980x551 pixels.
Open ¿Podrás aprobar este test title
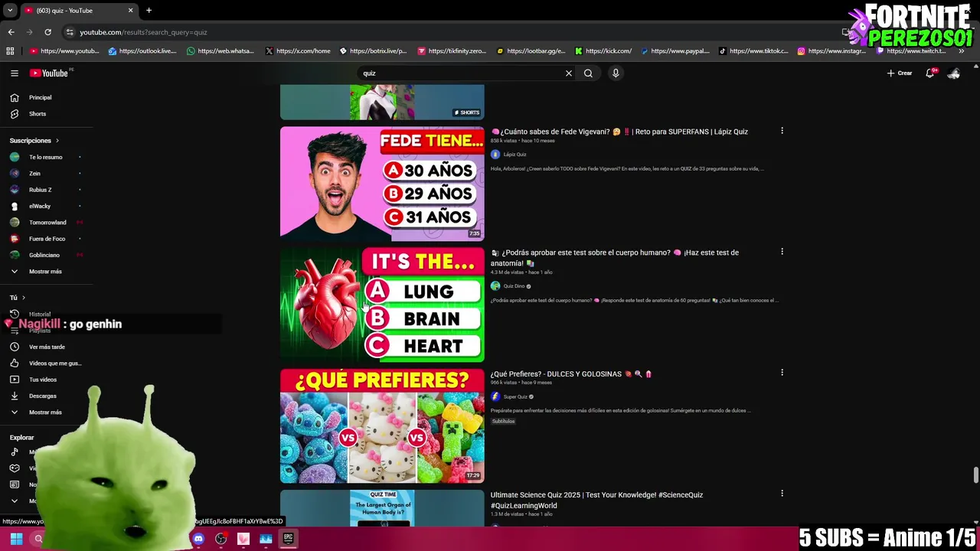[615, 258]
